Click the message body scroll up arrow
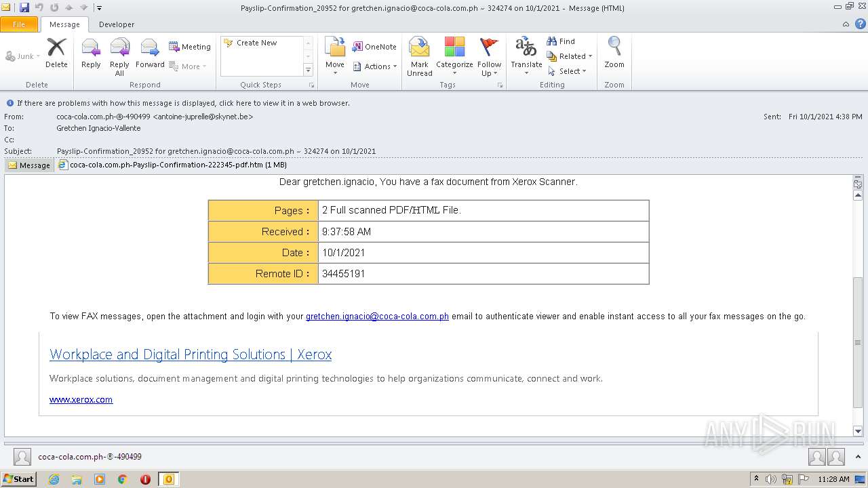The height and width of the screenshot is (488, 868). (858, 195)
